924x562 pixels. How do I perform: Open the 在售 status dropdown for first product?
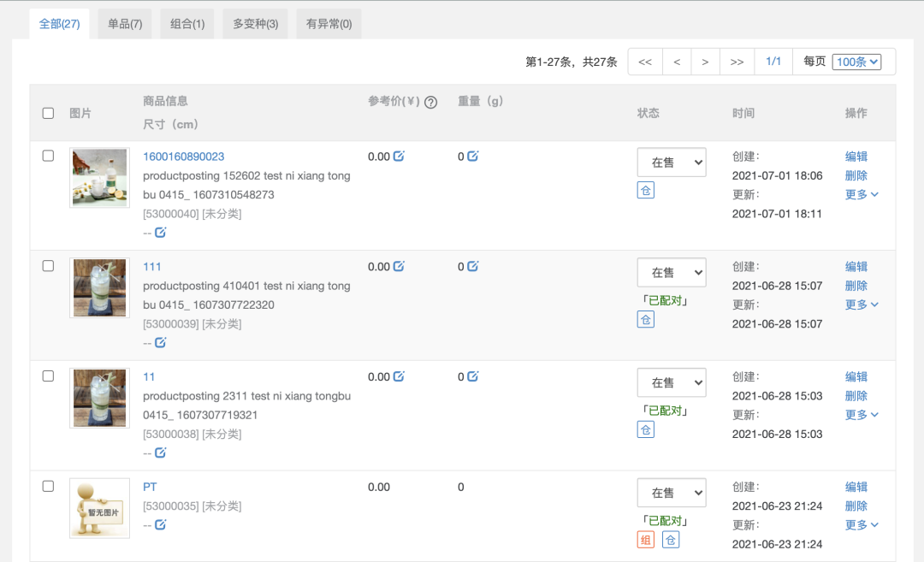[672, 162]
